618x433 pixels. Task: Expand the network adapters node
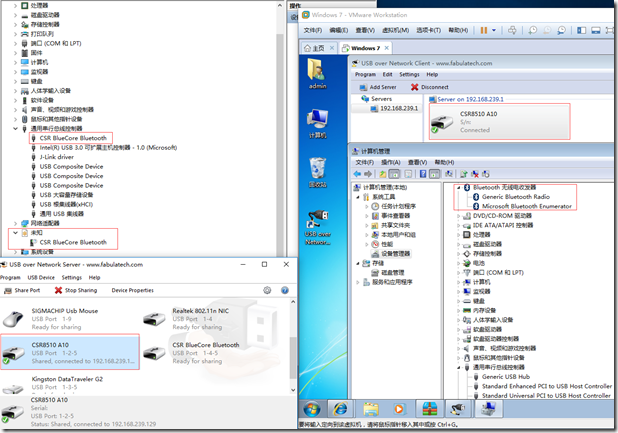[15, 223]
